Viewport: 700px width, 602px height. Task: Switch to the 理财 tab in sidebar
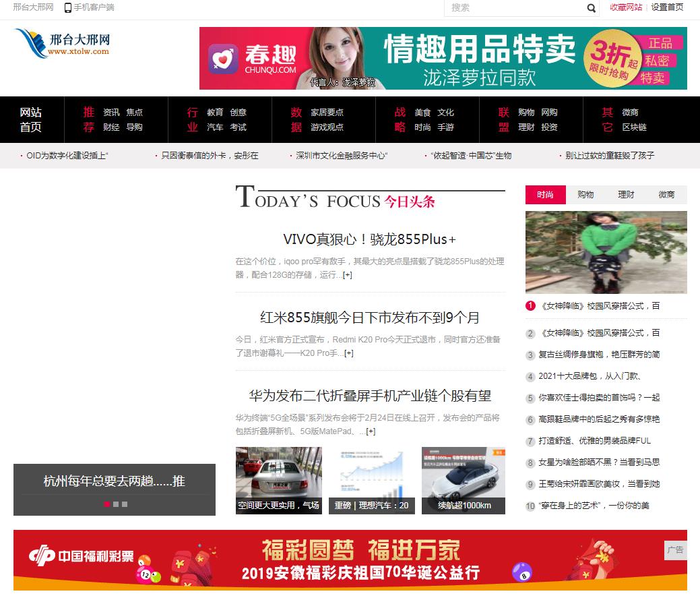(x=627, y=195)
